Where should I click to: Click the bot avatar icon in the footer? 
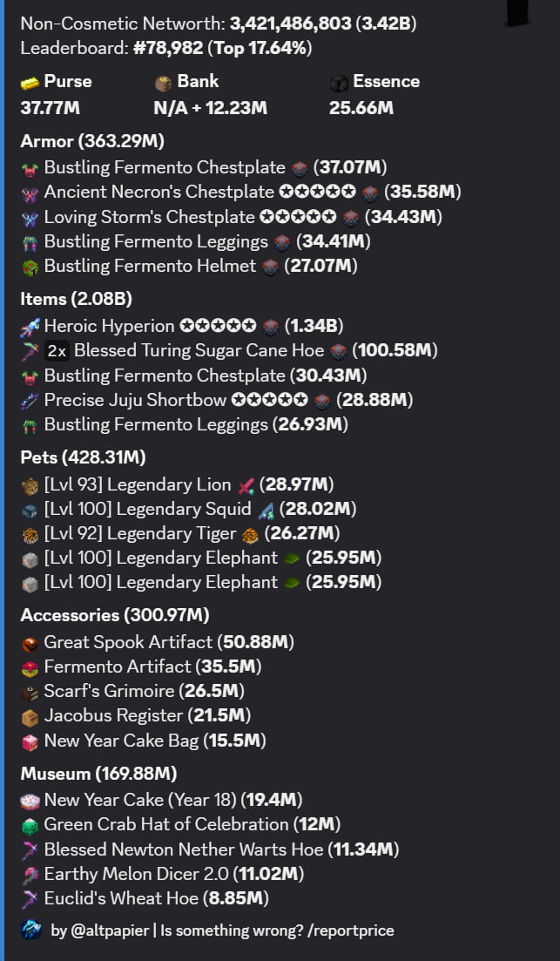[31, 931]
